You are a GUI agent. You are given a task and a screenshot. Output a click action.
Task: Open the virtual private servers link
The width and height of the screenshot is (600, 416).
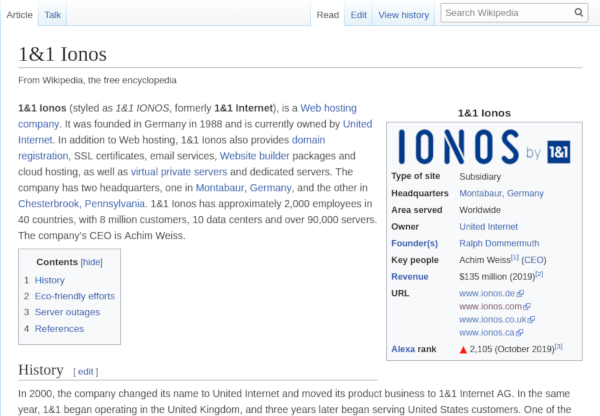(179, 172)
